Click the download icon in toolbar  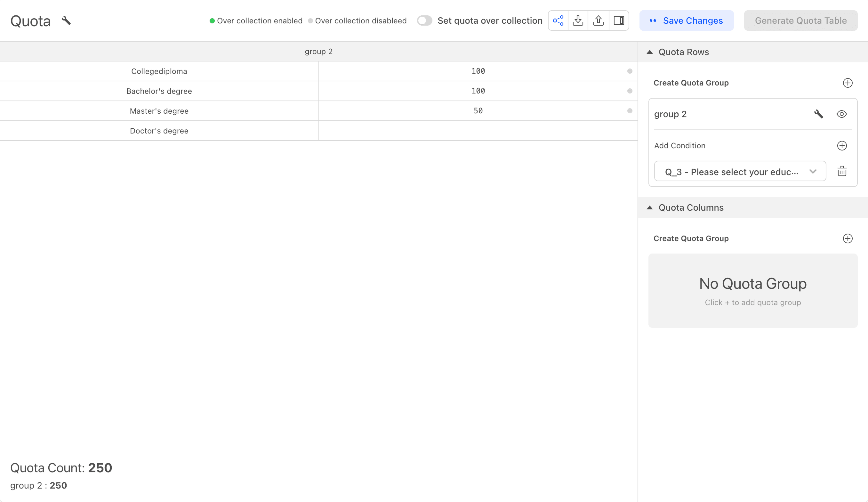578,21
